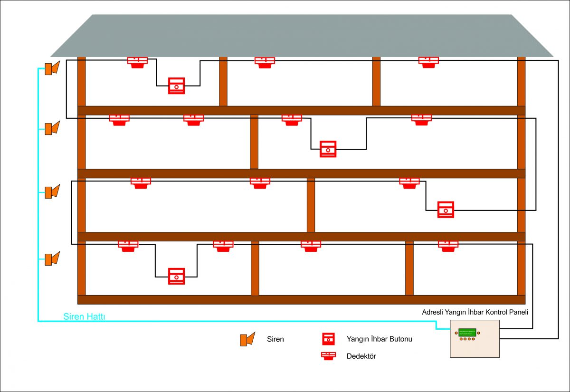Click the ground floor fire alarm button
Screen dimensions: 570x392
click(176, 276)
